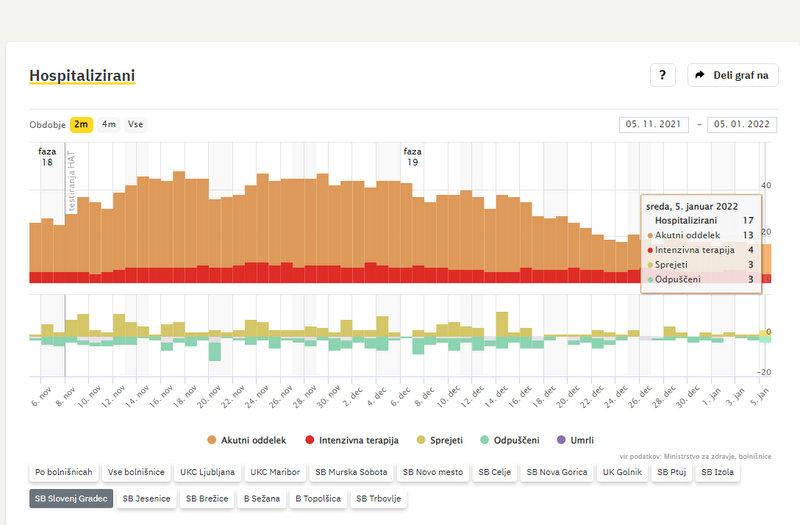Image resolution: width=800 pixels, height=525 pixels.
Task: Toggle Akutni oddelek legend series
Action: tap(247, 439)
